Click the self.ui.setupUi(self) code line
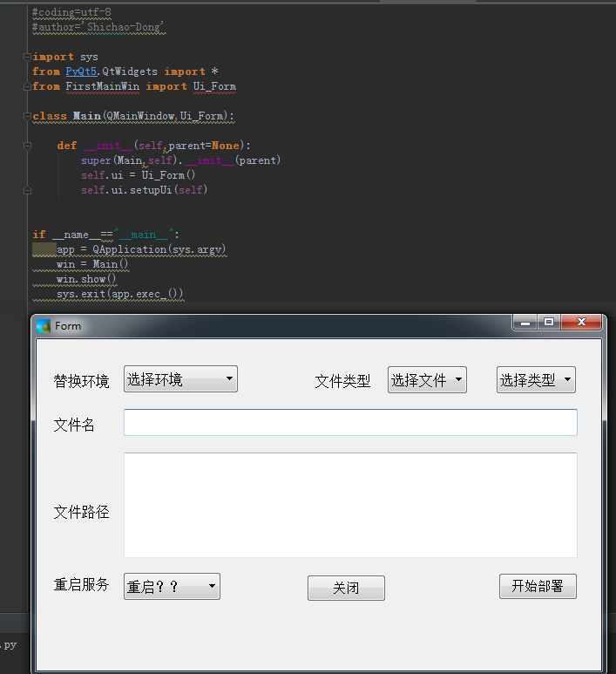The height and width of the screenshot is (674, 616). (145, 189)
